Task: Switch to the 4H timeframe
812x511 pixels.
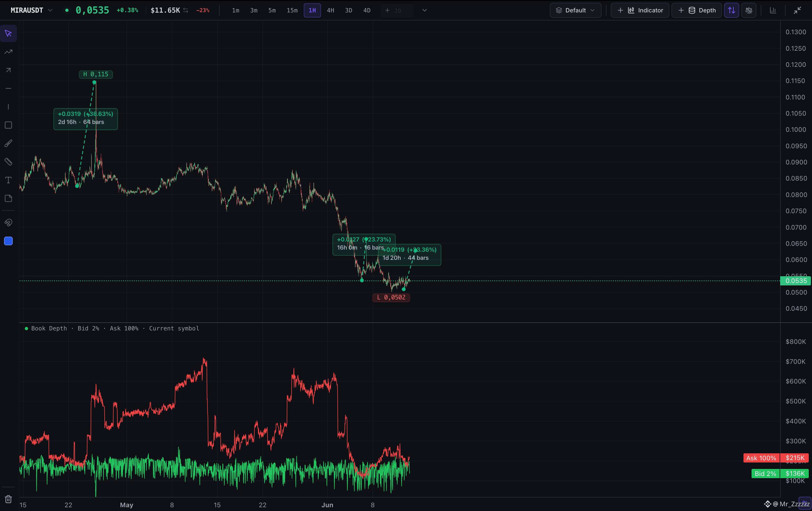Action: coord(330,11)
